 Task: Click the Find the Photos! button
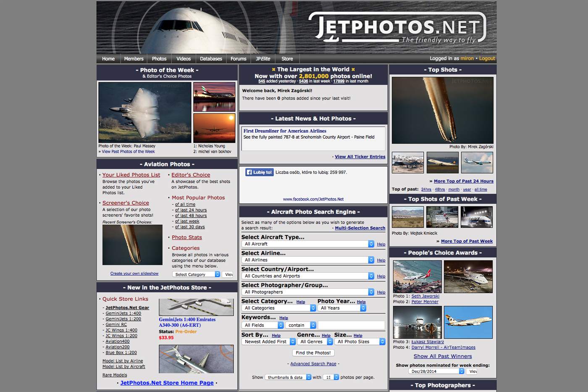313,353
